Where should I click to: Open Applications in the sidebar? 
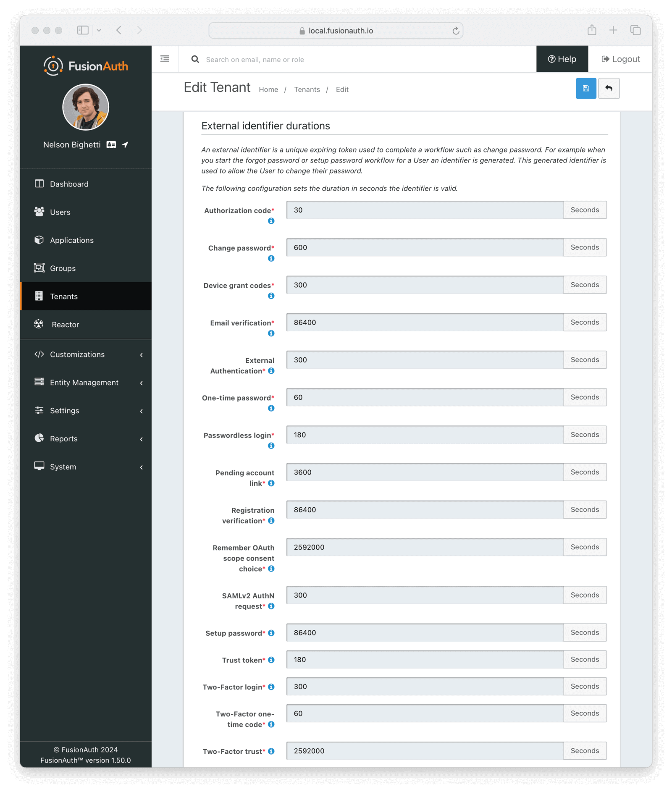(x=86, y=240)
